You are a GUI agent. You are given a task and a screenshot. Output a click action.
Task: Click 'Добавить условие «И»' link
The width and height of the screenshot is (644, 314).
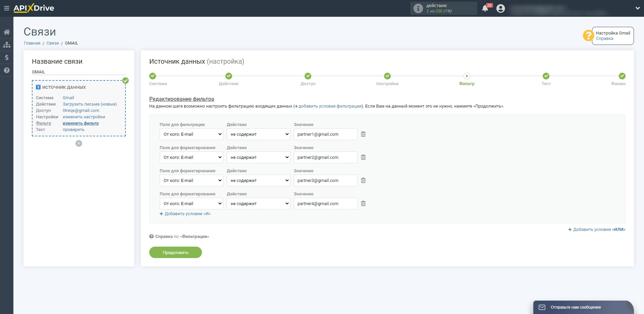[x=185, y=214]
